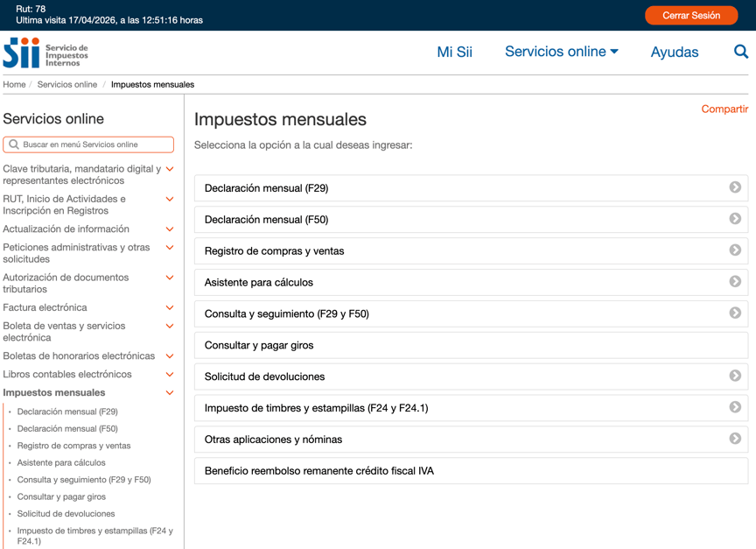756x549 pixels.
Task: Click the Compartir link
Action: (x=724, y=109)
